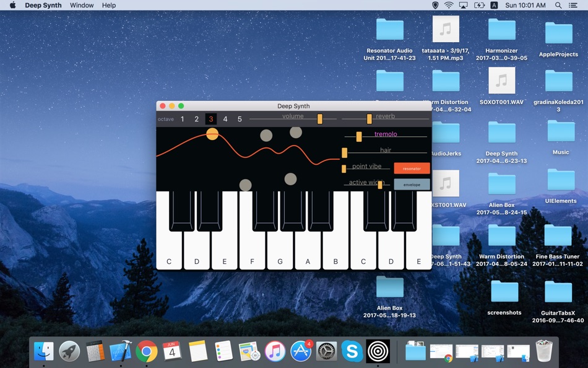The width and height of the screenshot is (588, 368).
Task: Play the A white piano key
Action: (308, 250)
